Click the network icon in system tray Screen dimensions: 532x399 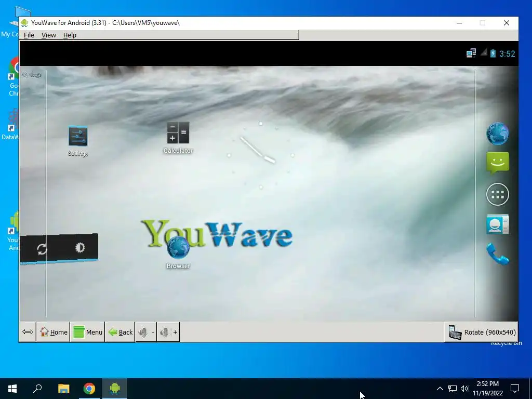coord(453,389)
